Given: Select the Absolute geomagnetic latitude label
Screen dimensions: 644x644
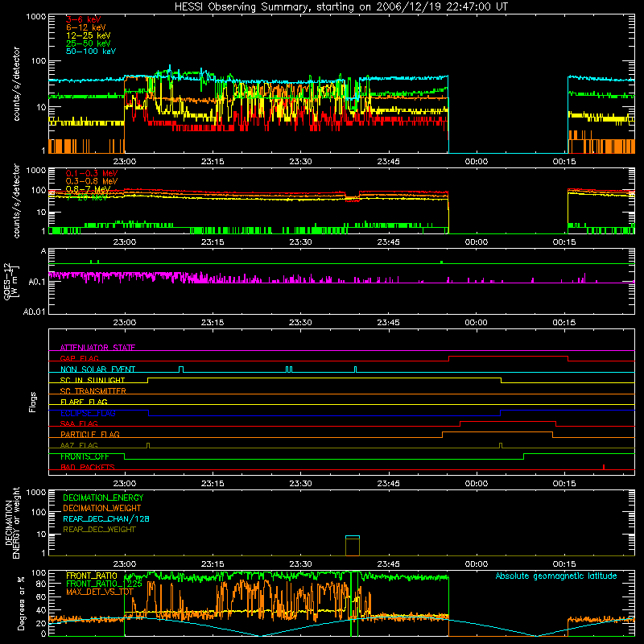Looking at the screenshot, I should 556,576.
